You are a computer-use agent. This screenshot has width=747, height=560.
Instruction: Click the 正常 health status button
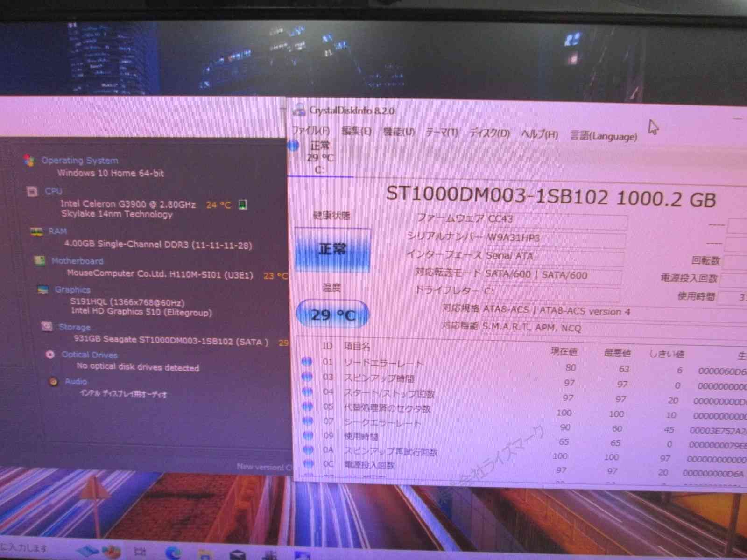pos(332,249)
